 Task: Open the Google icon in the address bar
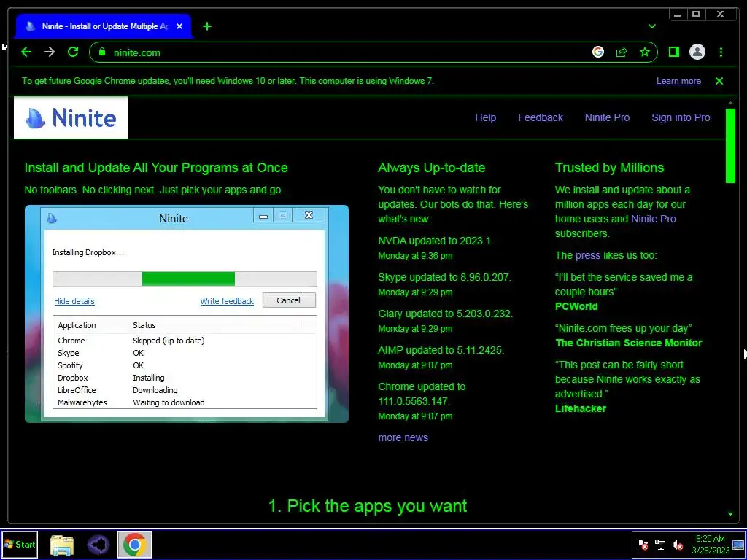[598, 52]
